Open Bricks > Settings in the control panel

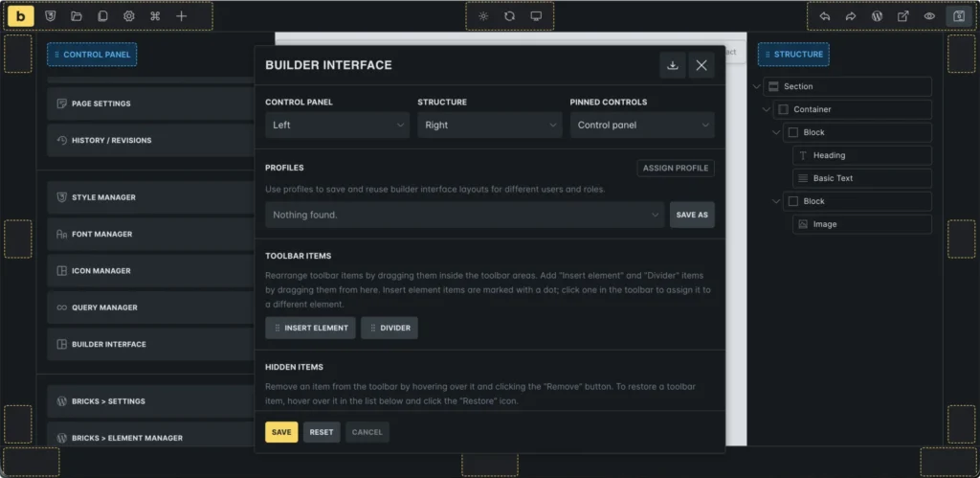click(150, 401)
